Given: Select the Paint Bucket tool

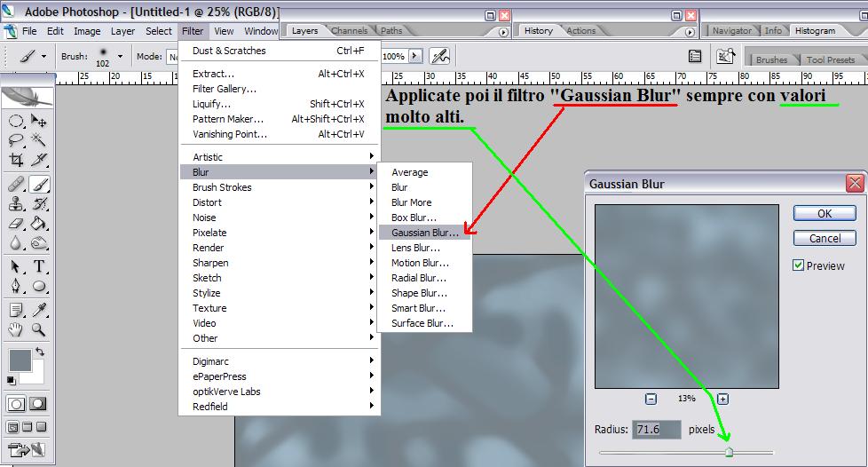Looking at the screenshot, I should coord(39,223).
